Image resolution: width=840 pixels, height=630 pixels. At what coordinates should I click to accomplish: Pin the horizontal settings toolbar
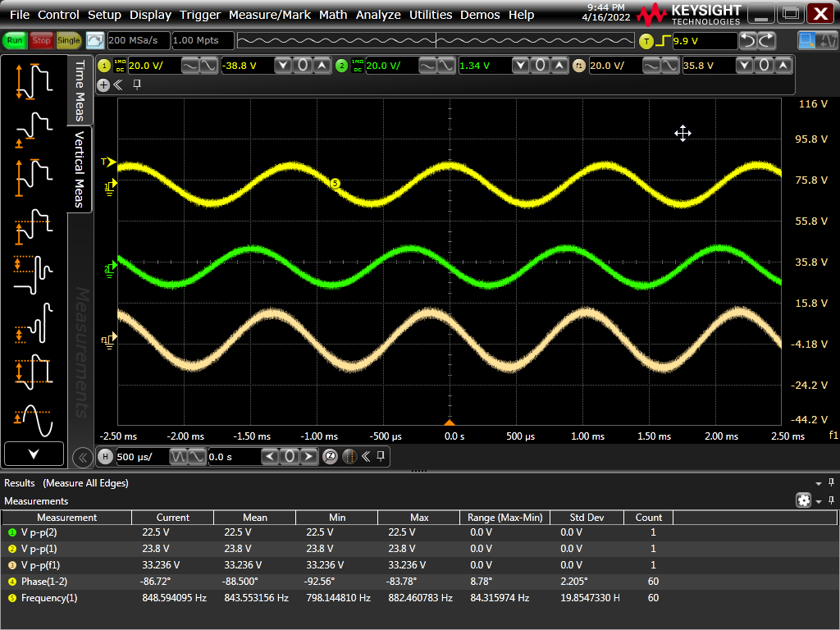coord(381,457)
